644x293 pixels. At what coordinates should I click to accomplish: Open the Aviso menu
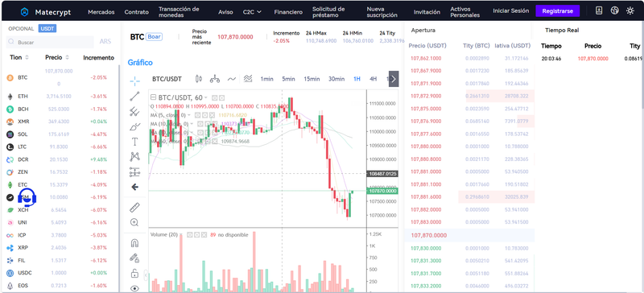[225, 12]
